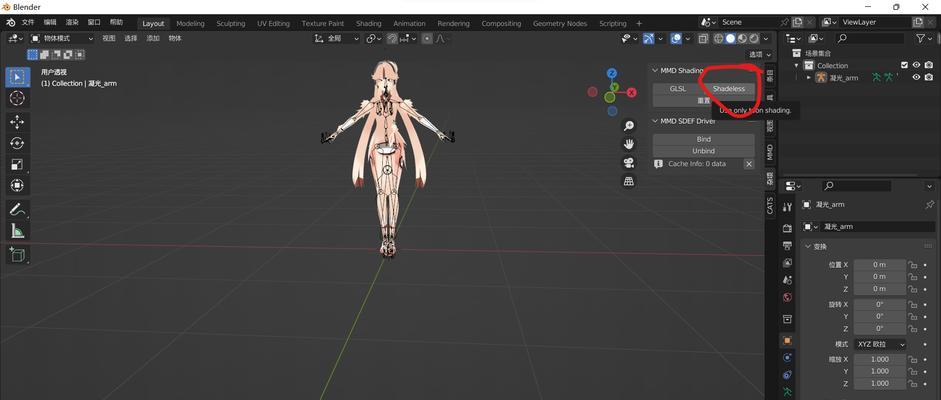Click the viewport pan hand icon

[628, 144]
